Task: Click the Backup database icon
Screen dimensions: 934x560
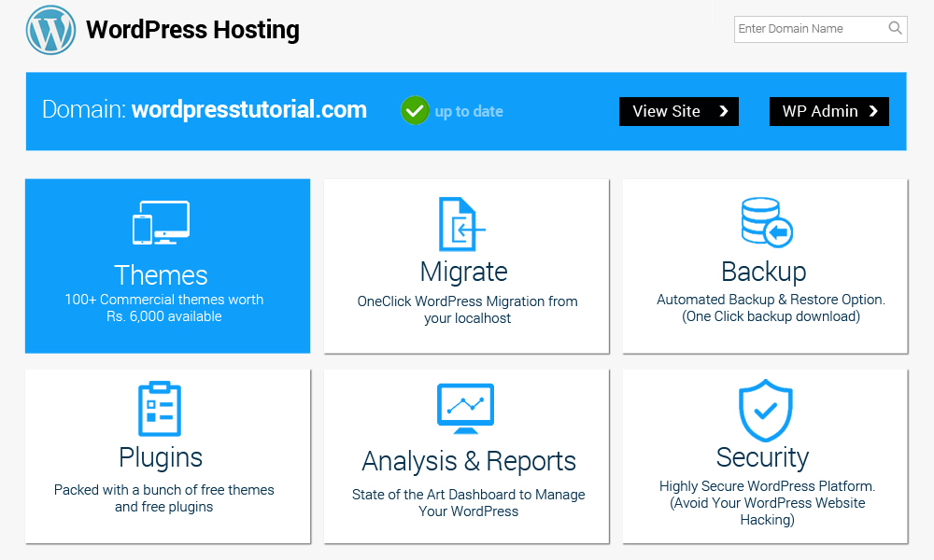Action: (766, 222)
